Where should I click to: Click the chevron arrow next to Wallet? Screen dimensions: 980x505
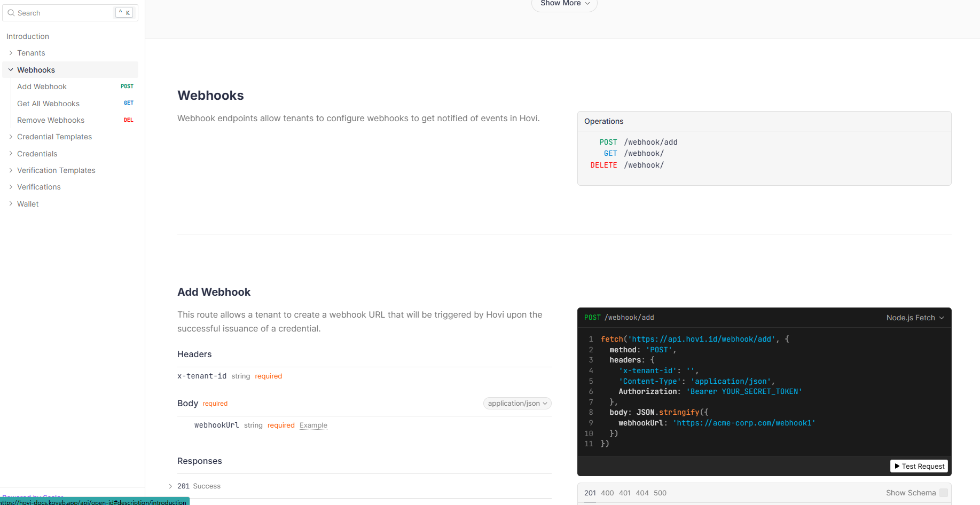pos(11,204)
